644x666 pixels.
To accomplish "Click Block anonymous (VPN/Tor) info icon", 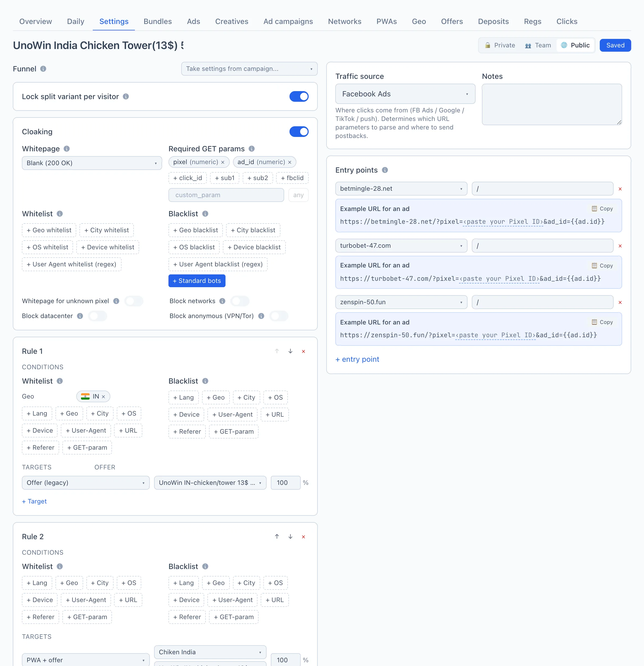I will tap(261, 316).
